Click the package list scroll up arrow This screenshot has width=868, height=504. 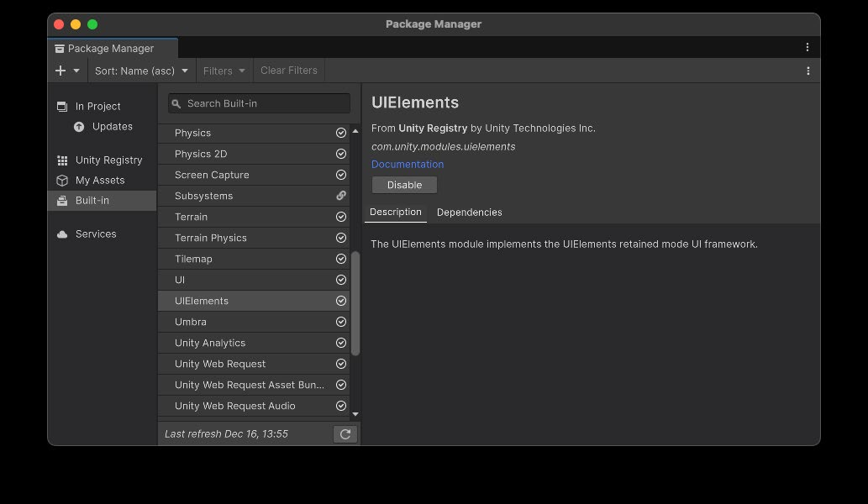pos(355,132)
